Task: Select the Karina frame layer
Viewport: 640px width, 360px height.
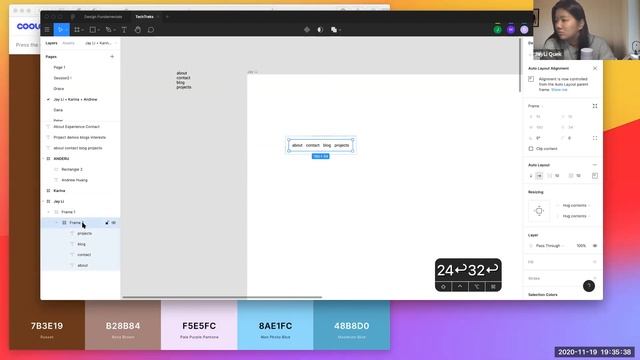Action: [x=59, y=191]
